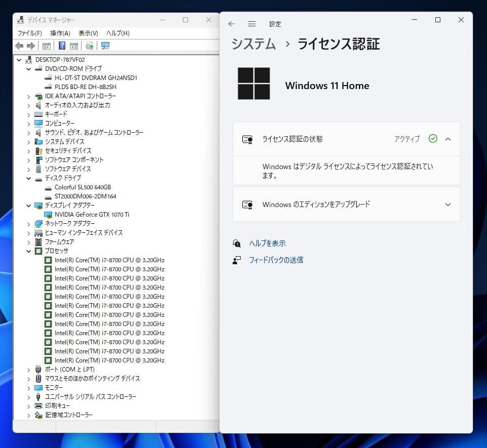
Task: Click the back arrow in Settings
Action: click(232, 23)
